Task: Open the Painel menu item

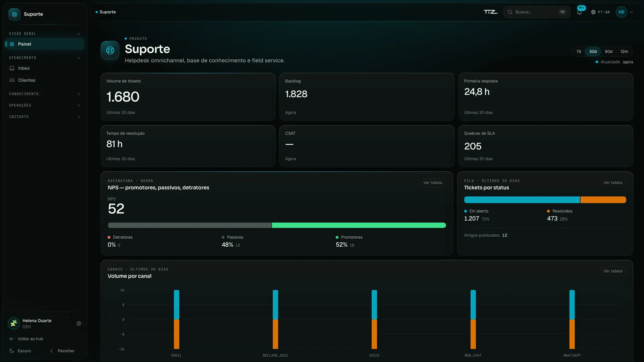Action: pyautogui.click(x=45, y=44)
